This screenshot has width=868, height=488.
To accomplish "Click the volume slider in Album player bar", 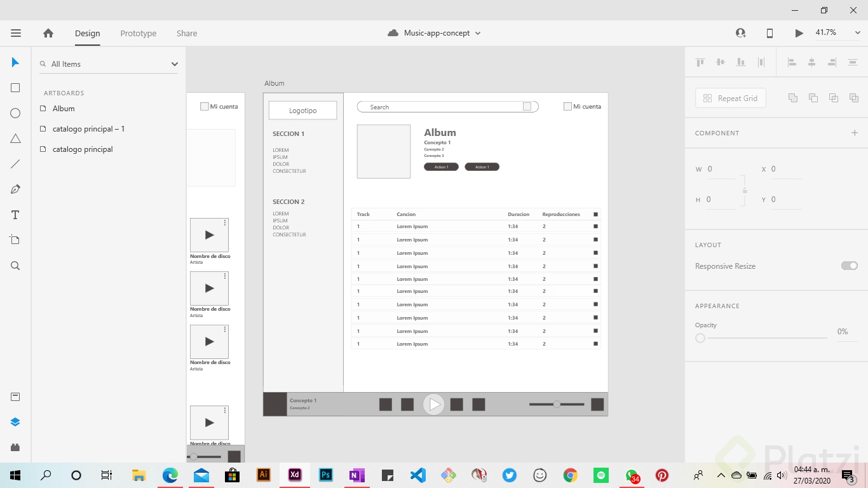I will (x=557, y=404).
